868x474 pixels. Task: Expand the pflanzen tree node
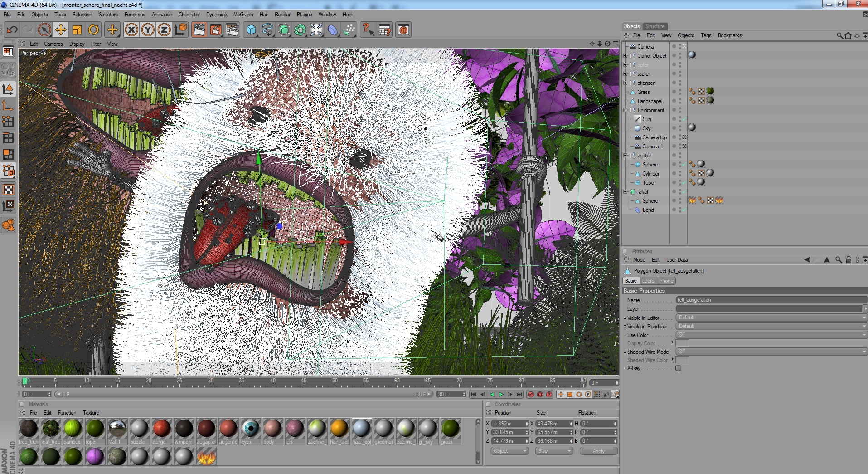(626, 83)
